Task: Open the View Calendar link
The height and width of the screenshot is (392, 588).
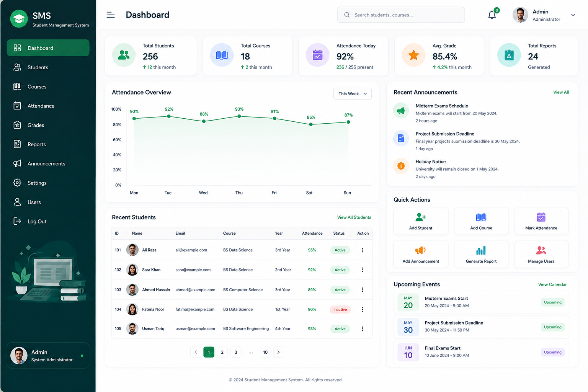Action: (x=552, y=284)
